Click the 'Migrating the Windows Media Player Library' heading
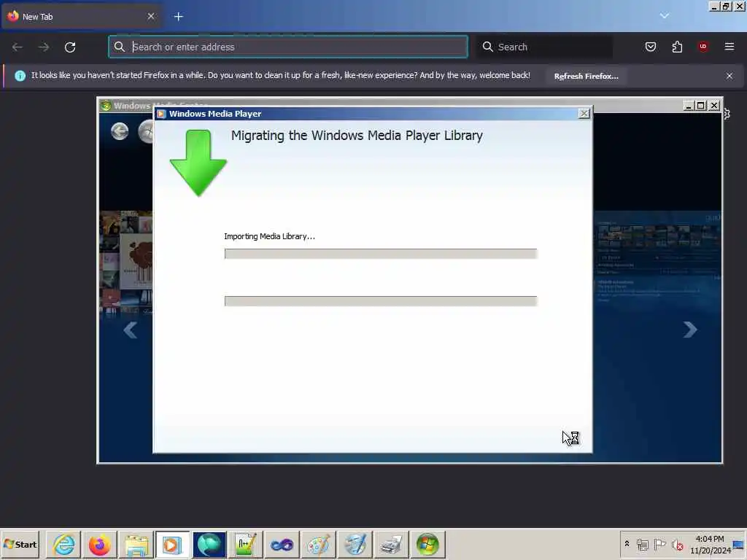 [357, 136]
